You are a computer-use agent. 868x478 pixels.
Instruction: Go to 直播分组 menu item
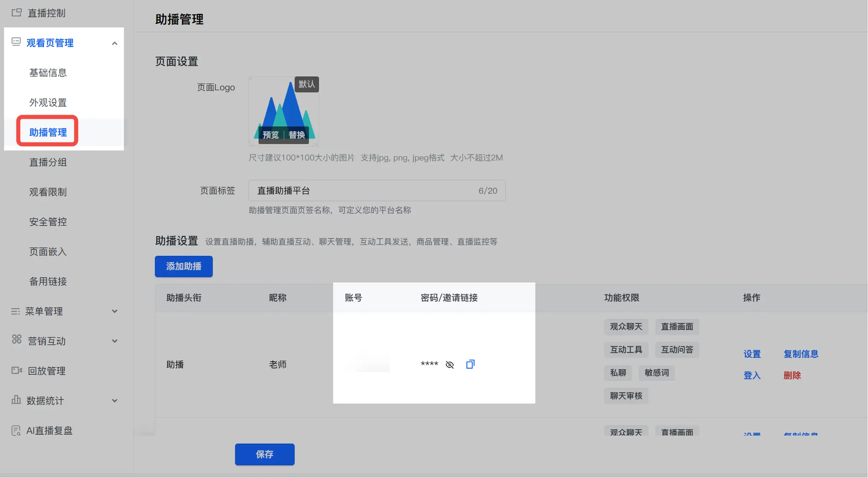tap(48, 162)
